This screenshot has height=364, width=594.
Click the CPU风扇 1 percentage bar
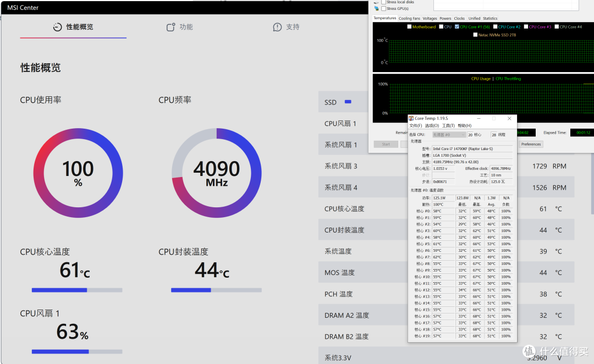click(77, 351)
